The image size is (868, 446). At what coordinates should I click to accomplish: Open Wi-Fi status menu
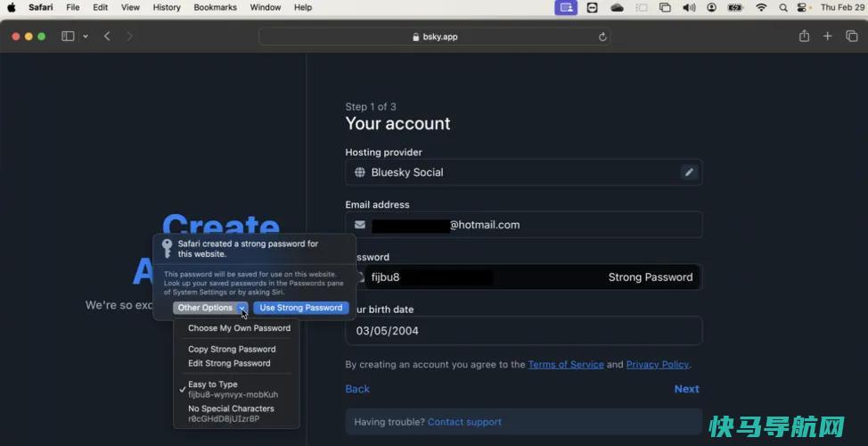761,7
